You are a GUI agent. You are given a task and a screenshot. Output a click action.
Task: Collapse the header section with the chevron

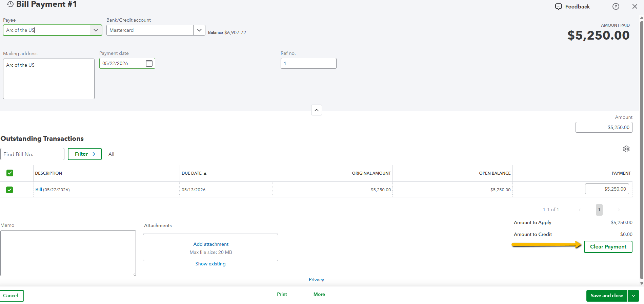(x=317, y=110)
